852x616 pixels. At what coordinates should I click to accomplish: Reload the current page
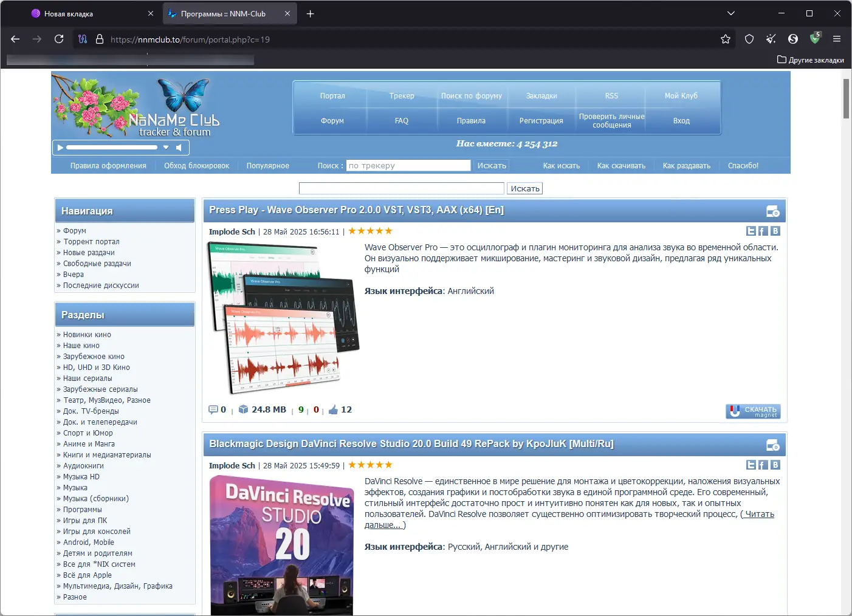point(59,39)
